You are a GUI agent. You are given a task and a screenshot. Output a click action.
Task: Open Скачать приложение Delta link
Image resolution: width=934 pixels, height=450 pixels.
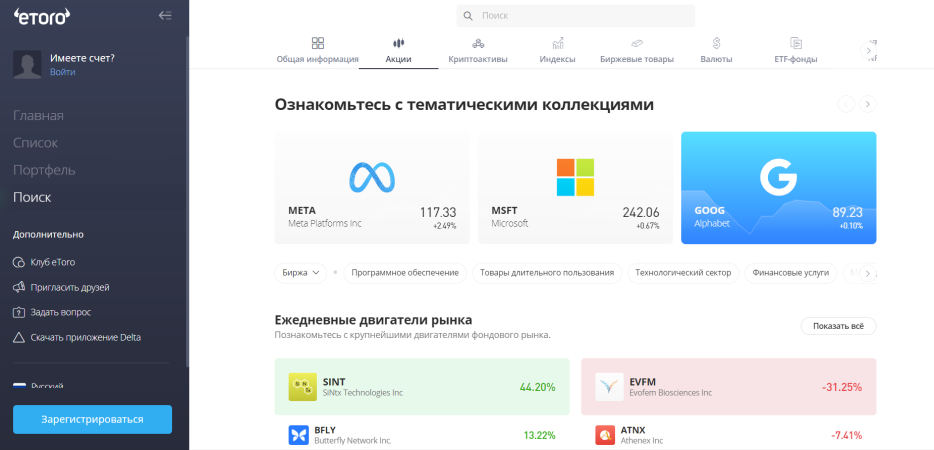(86, 337)
